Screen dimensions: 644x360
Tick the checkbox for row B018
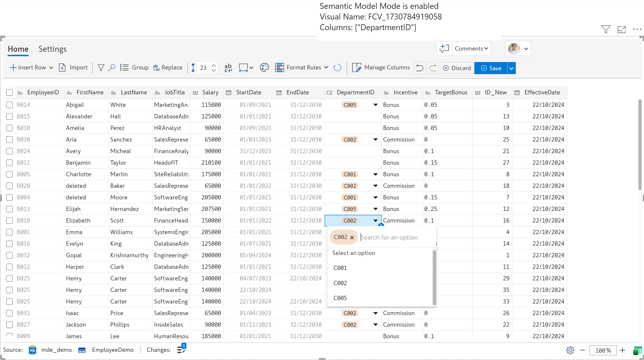pyautogui.click(x=10, y=220)
